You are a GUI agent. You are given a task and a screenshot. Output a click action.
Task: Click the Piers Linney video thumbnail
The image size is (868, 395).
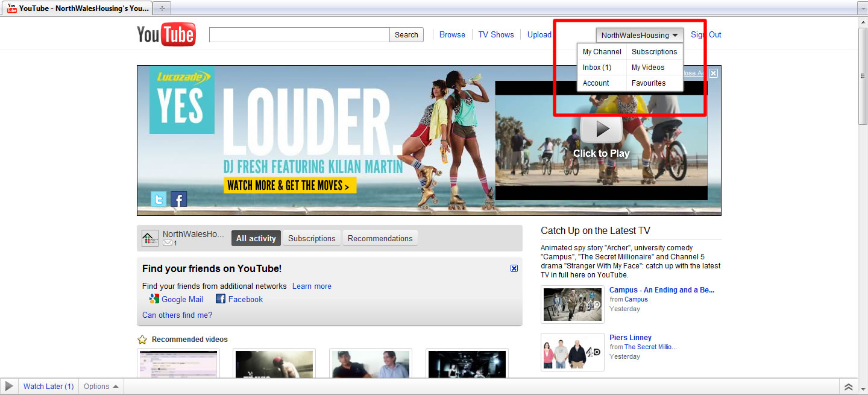(x=572, y=352)
